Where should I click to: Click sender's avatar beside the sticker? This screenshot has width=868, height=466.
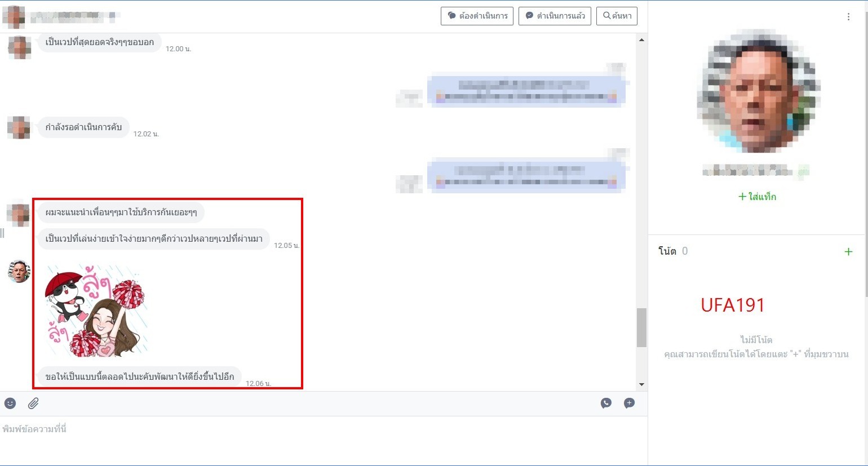19,272
